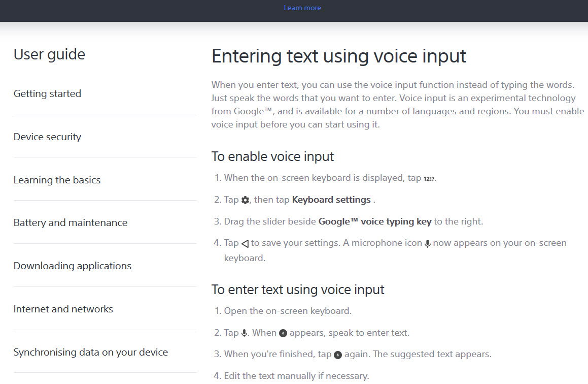Click the User guide sidebar heading

[x=49, y=54]
